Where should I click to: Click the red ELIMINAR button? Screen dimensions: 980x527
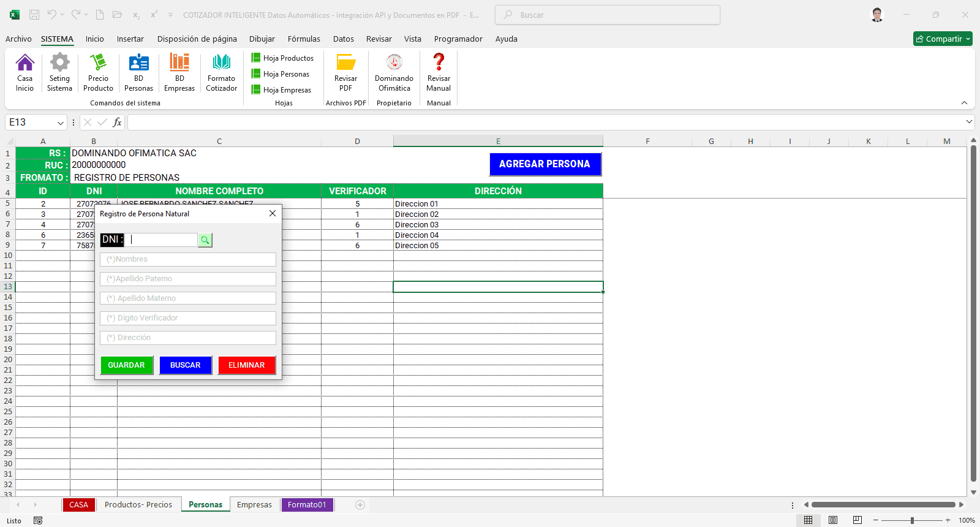point(247,365)
